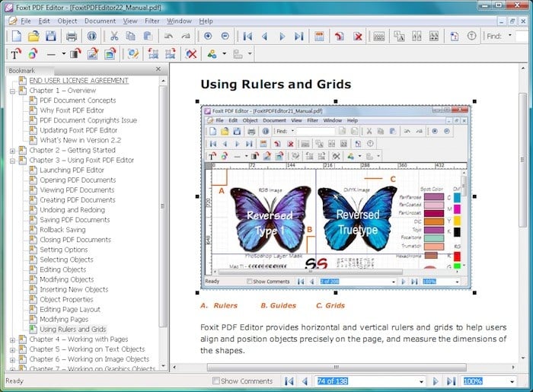Click the New document icon
The image size is (533, 392).
tap(16, 36)
